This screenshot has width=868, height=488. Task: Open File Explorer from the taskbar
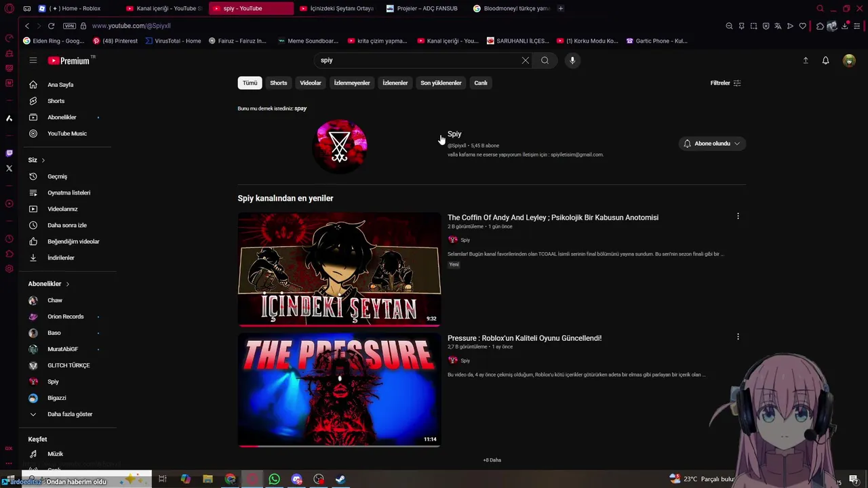coord(208,479)
